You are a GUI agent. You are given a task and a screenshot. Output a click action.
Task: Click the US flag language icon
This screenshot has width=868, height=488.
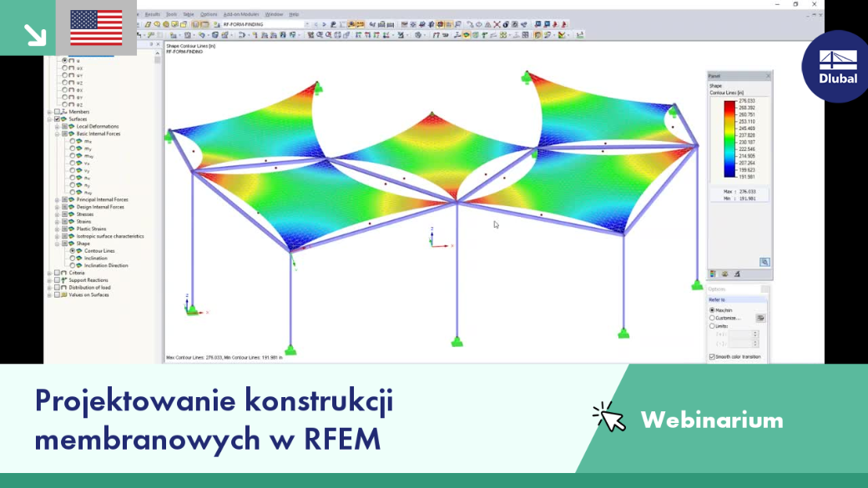tap(96, 28)
